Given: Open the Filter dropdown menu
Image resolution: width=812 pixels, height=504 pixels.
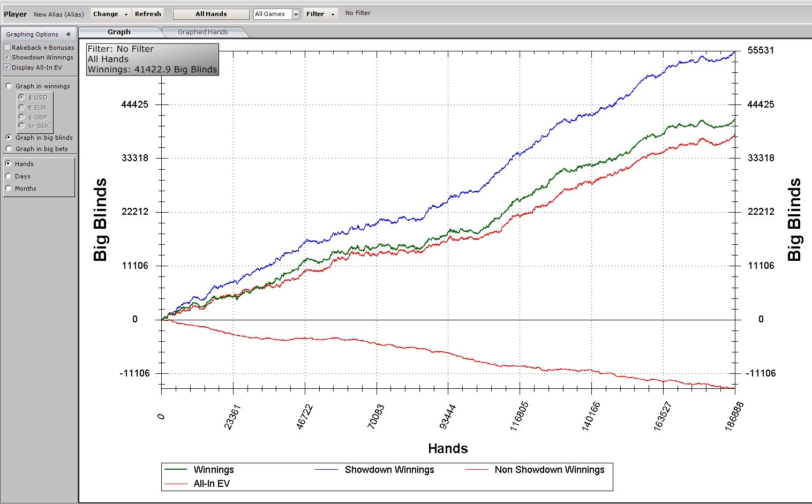Looking at the screenshot, I should [320, 14].
